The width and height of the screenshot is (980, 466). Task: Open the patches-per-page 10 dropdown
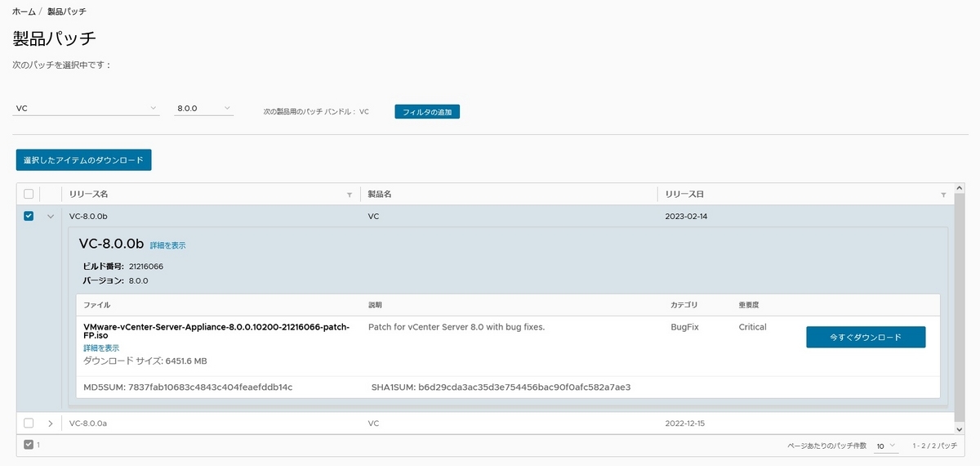886,446
